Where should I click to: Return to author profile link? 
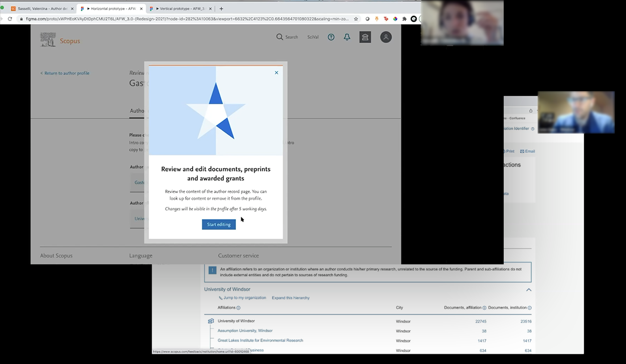[65, 73]
